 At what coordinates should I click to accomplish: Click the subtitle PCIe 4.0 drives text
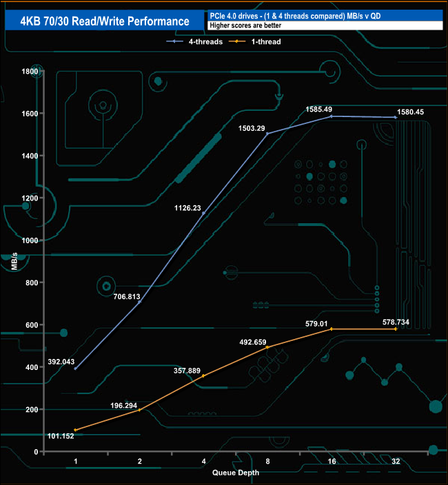click(295, 16)
